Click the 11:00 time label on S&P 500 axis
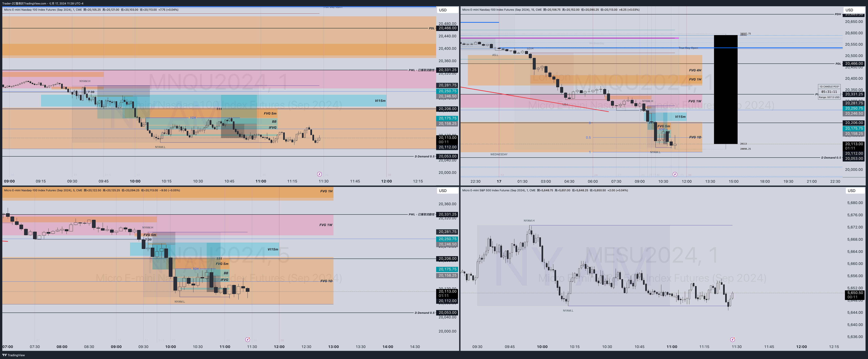Viewport: 868px width, 359px height. [672, 347]
